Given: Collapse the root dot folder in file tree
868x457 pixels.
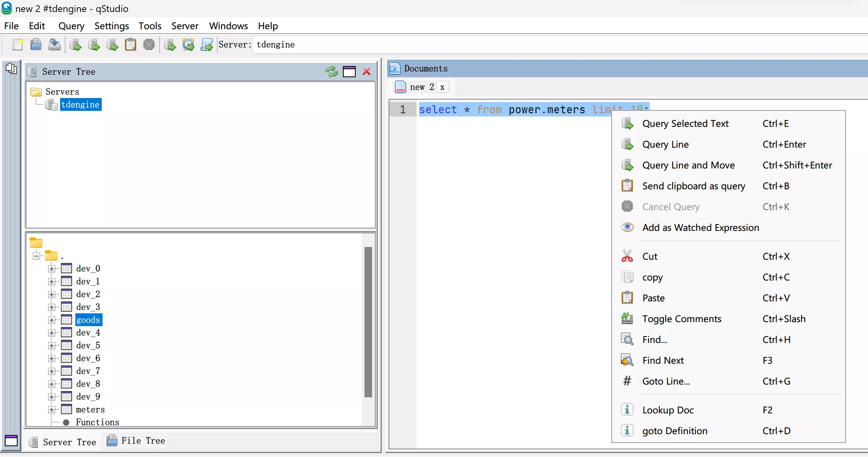Looking at the screenshot, I should [x=36, y=256].
